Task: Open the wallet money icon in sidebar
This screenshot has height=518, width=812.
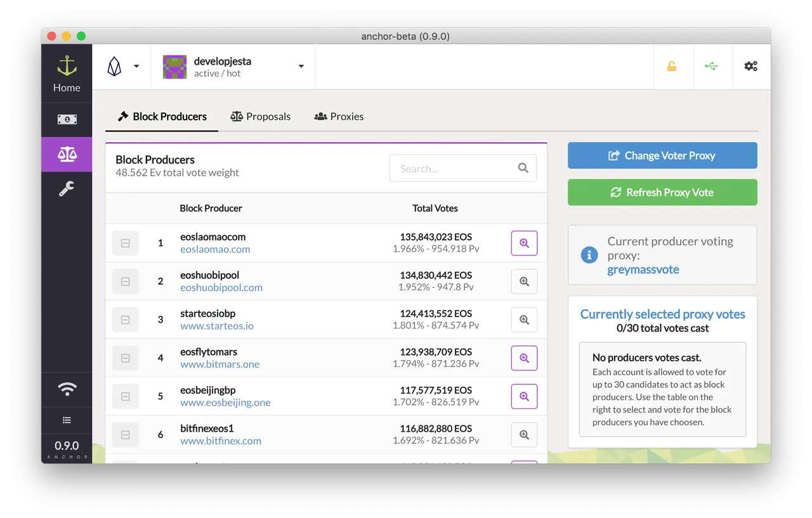Action: click(67, 119)
